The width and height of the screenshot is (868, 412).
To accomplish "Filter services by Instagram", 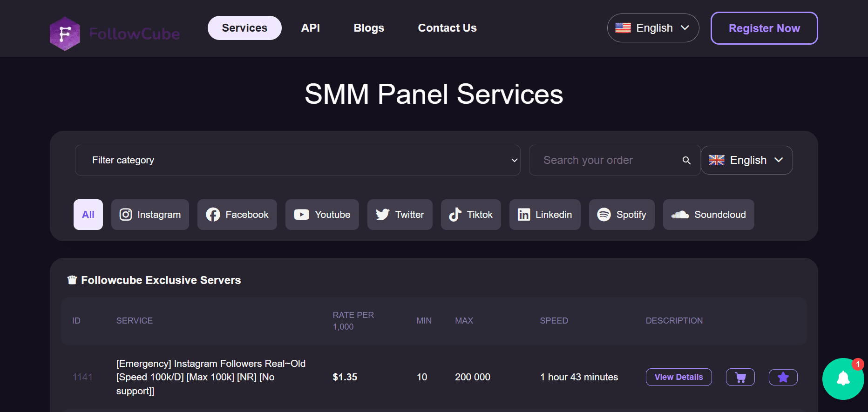I will click(x=150, y=215).
